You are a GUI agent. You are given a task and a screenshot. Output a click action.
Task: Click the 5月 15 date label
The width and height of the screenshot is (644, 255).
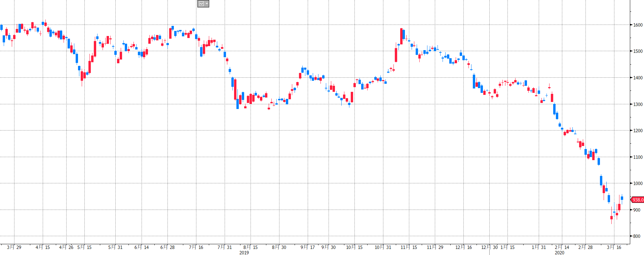84,247
